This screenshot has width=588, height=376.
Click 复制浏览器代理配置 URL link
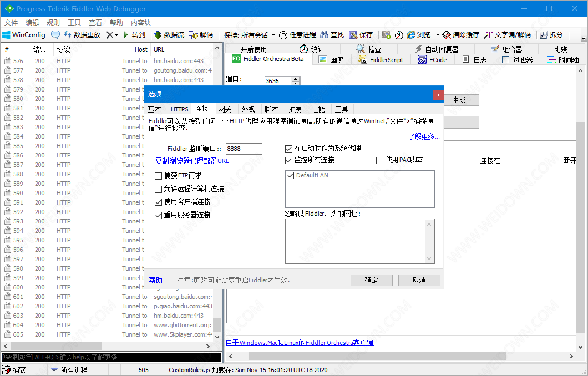(x=191, y=161)
